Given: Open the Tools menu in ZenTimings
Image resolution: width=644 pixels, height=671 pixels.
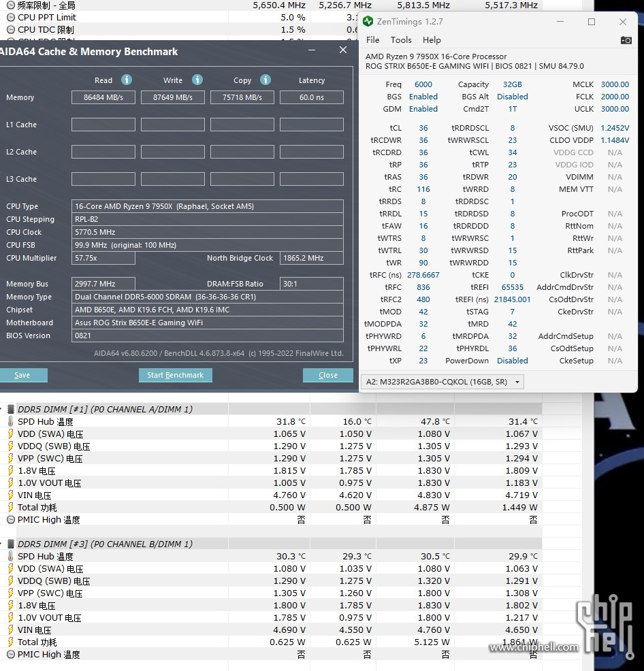Looking at the screenshot, I should click(401, 39).
